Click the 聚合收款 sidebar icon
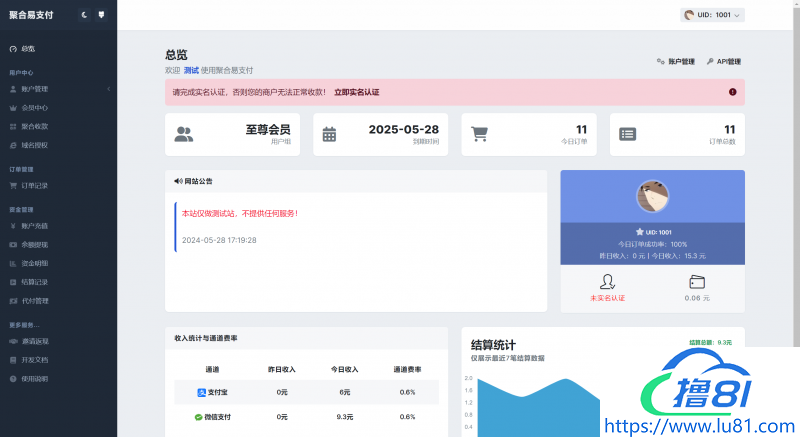800x437 pixels. [x=12, y=127]
